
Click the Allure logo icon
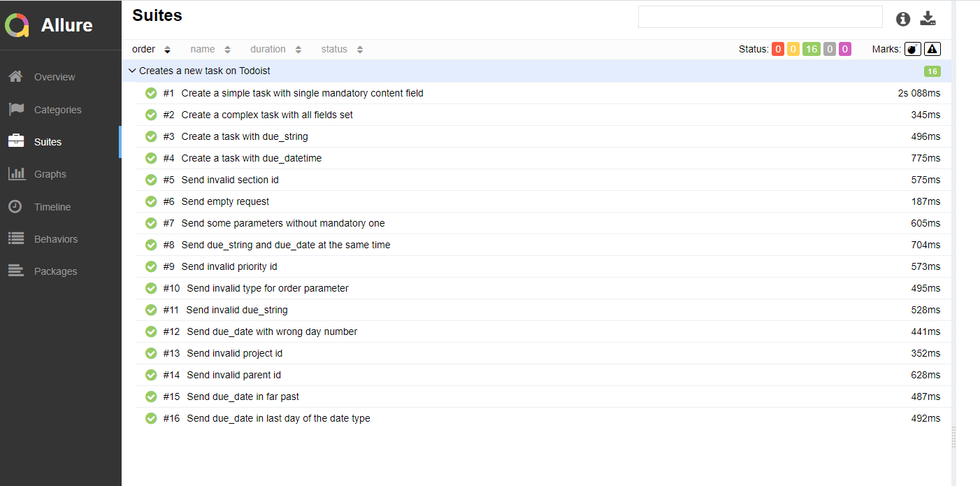click(x=17, y=25)
